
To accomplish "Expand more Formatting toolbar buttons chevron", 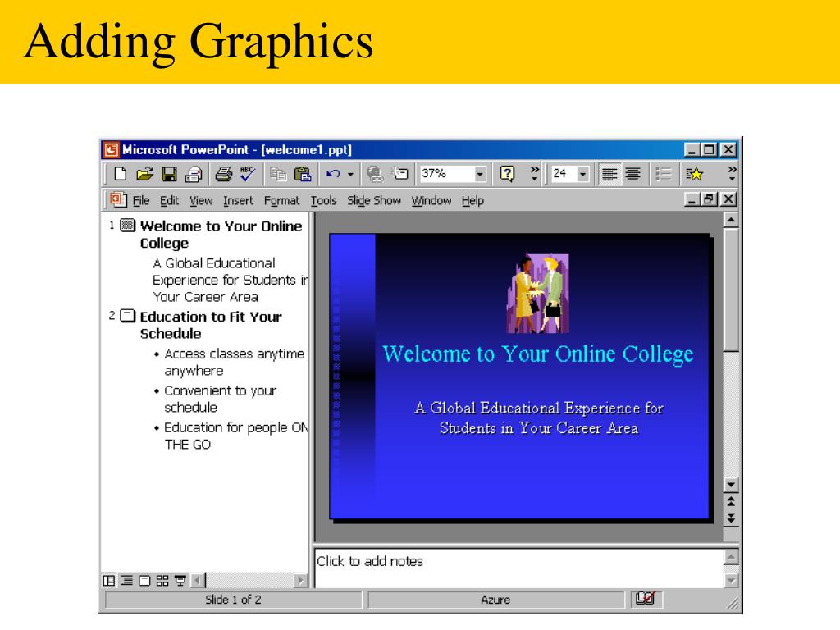I will tap(732, 174).
